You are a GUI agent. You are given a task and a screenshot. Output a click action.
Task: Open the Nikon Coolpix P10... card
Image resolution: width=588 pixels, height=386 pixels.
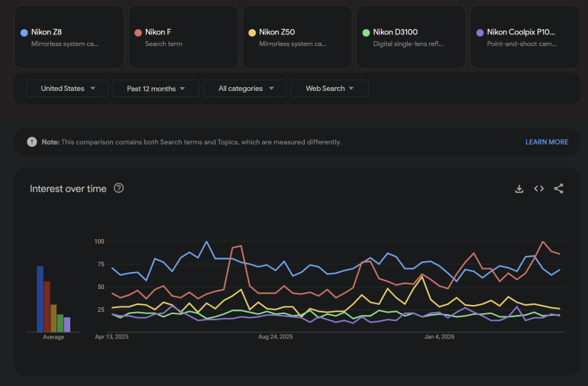click(x=525, y=37)
